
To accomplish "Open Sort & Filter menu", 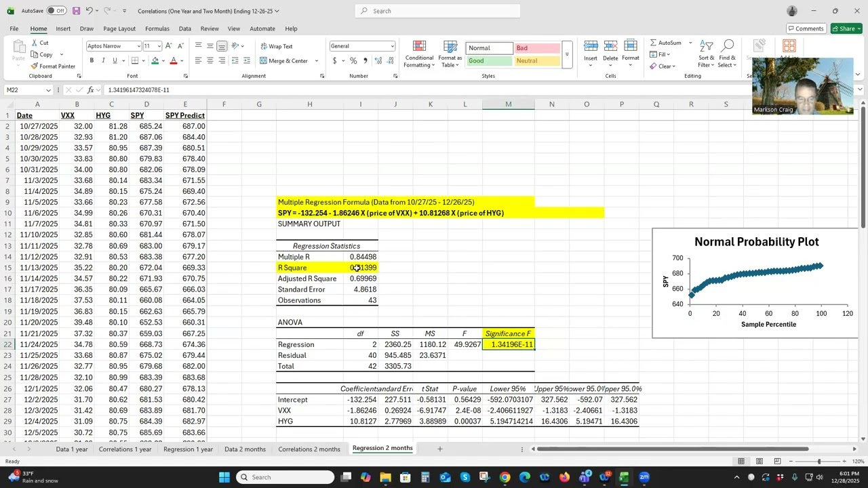I will pos(707,54).
